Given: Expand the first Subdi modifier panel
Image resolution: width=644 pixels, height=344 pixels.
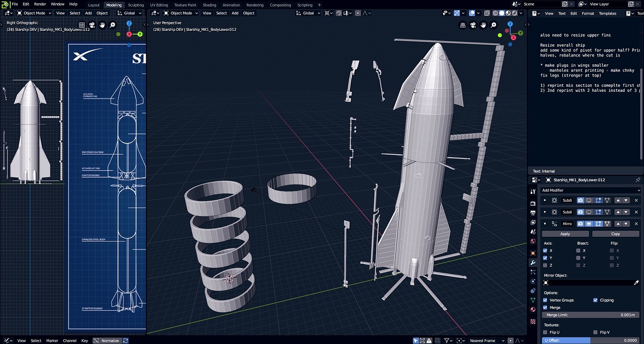Looking at the screenshot, I should [x=545, y=200].
